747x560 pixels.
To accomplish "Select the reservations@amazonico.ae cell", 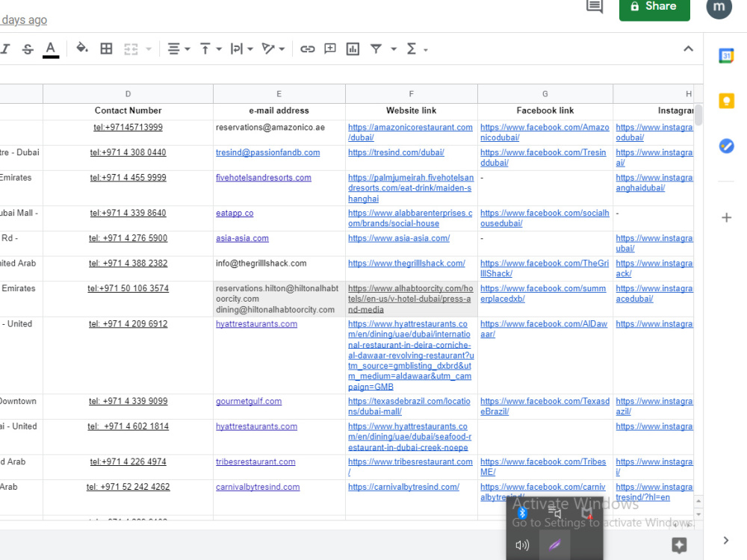I will (x=279, y=132).
